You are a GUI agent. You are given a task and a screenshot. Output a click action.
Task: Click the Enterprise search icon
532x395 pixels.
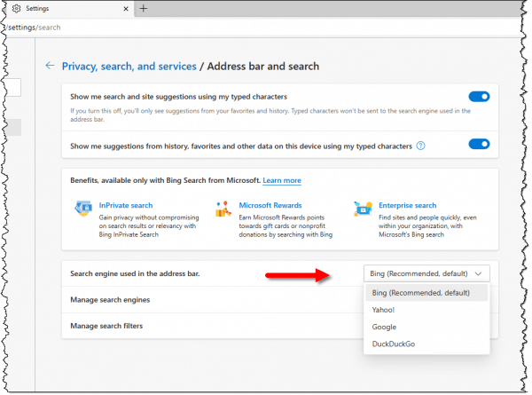tap(363, 209)
